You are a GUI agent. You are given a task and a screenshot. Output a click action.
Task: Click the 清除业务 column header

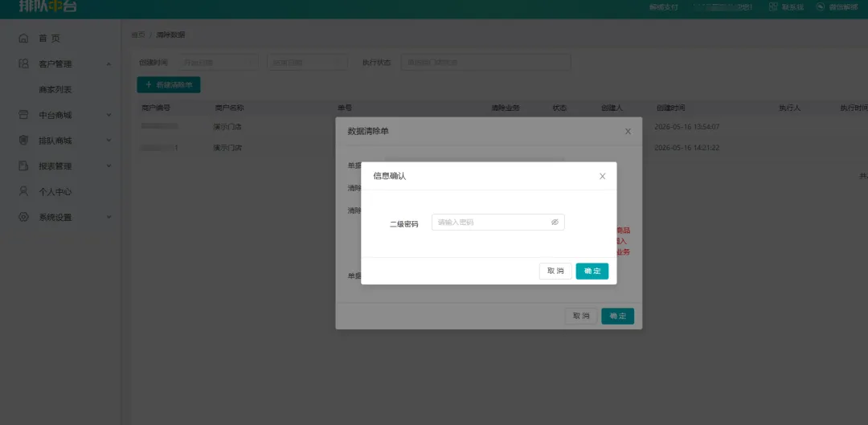(506, 108)
